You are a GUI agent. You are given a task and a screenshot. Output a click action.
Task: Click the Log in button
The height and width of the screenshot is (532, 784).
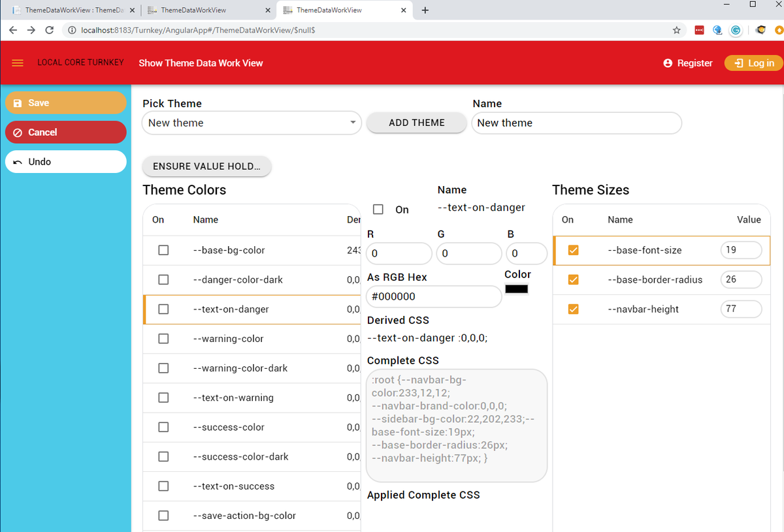coord(754,63)
